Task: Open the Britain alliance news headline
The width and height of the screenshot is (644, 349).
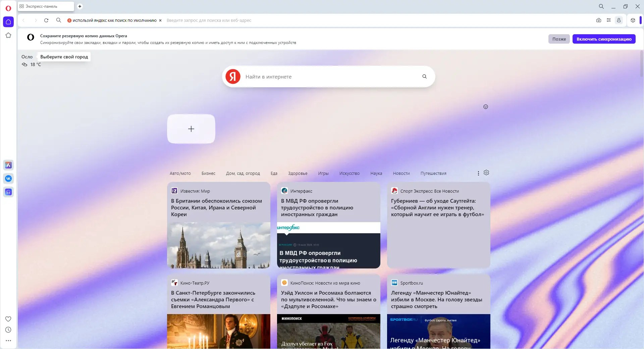Action: (217, 208)
